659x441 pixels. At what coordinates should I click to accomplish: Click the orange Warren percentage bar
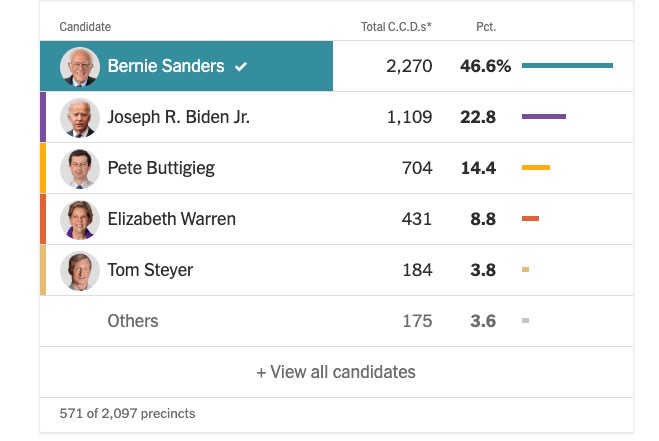tap(530, 219)
